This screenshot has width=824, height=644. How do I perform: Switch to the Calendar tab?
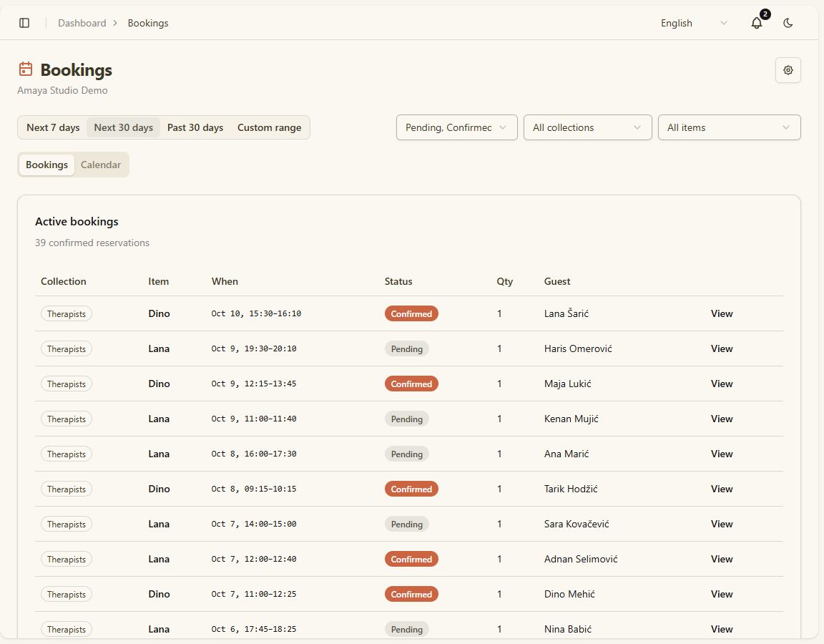(100, 165)
